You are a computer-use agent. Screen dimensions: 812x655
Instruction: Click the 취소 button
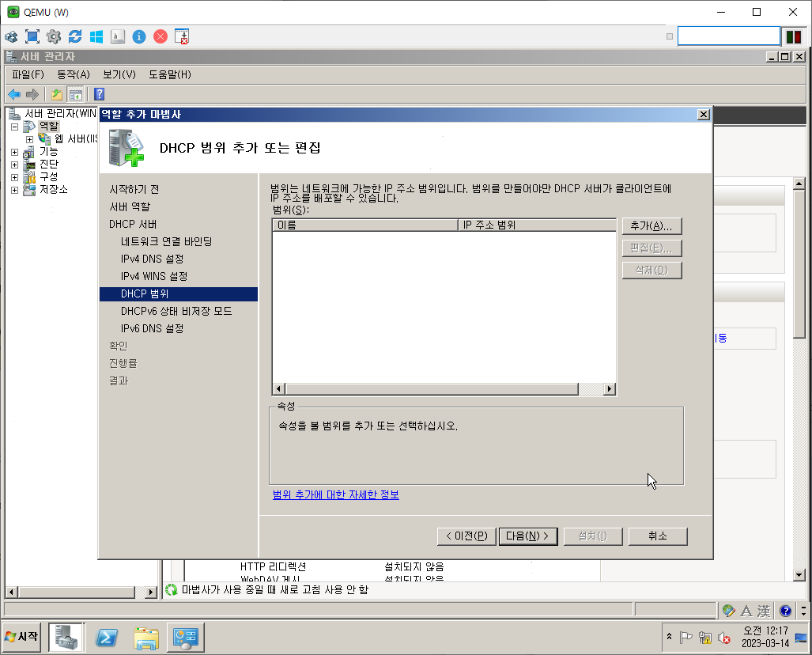point(658,536)
